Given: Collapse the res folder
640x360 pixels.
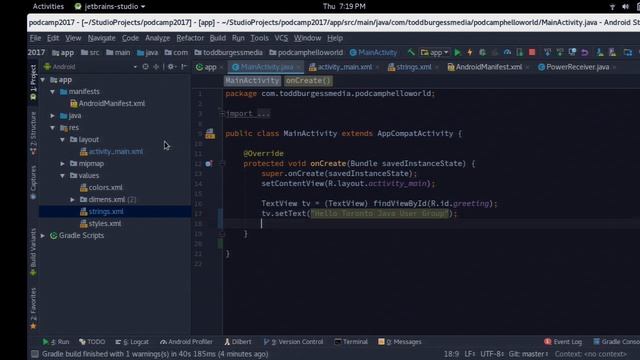Looking at the screenshot, I should click(53, 128).
